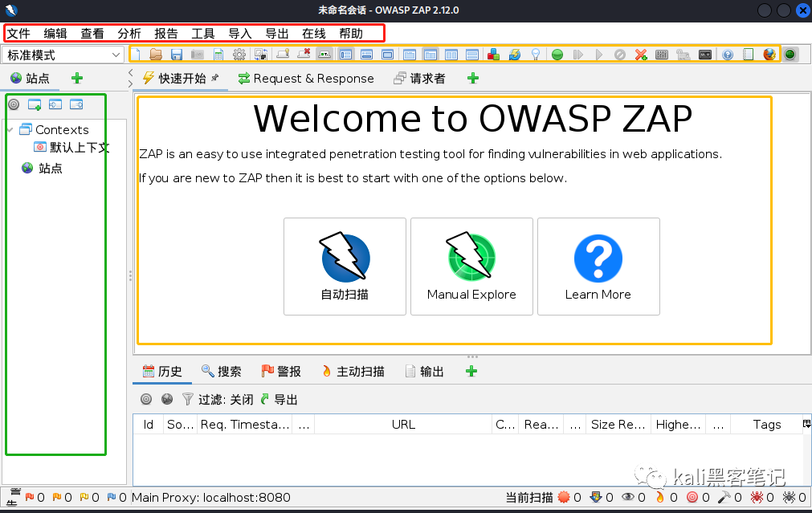Click the Snapshot Session camera icon

tap(198, 55)
